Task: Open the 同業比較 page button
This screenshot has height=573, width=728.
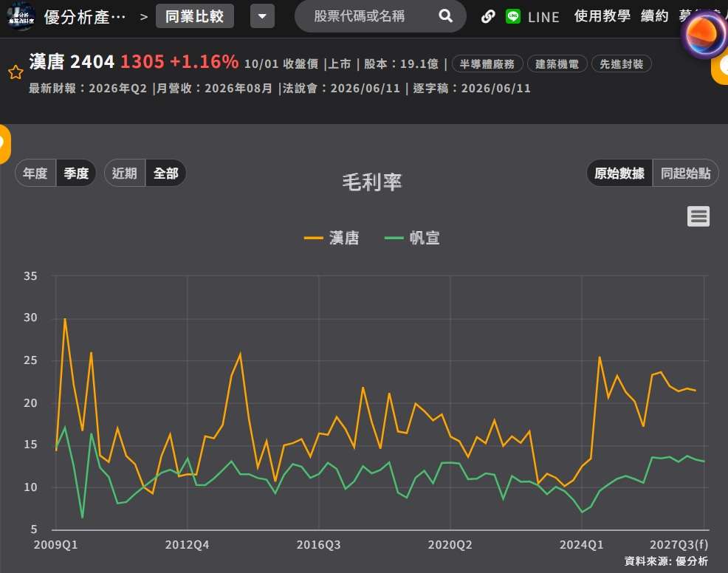Action: (194, 16)
